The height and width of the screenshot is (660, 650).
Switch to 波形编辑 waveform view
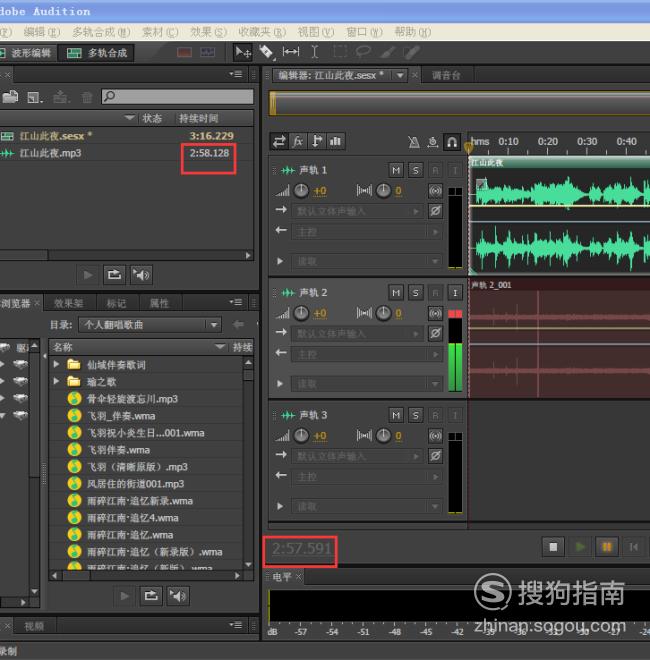27,53
